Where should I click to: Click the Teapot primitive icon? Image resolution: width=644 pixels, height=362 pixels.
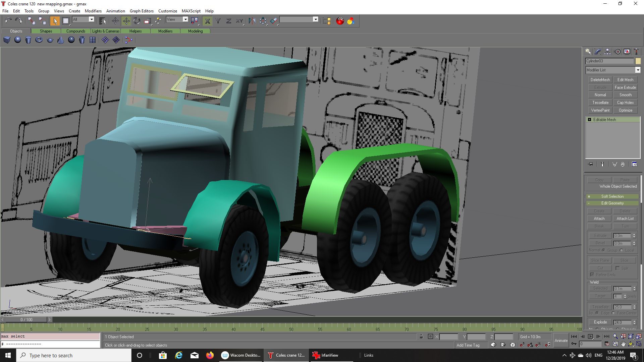(x=50, y=40)
